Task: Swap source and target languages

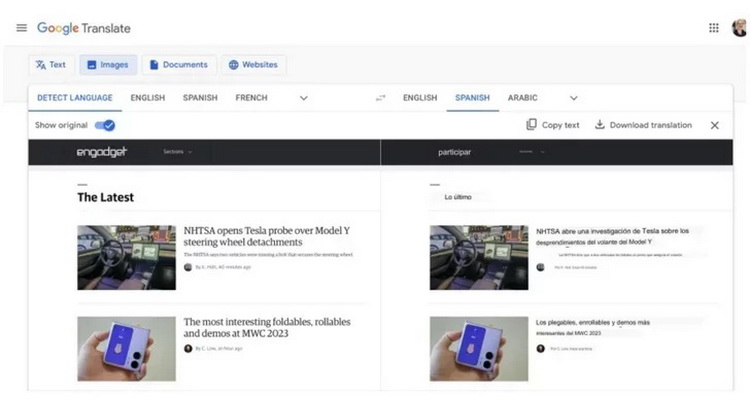Action: pyautogui.click(x=380, y=98)
